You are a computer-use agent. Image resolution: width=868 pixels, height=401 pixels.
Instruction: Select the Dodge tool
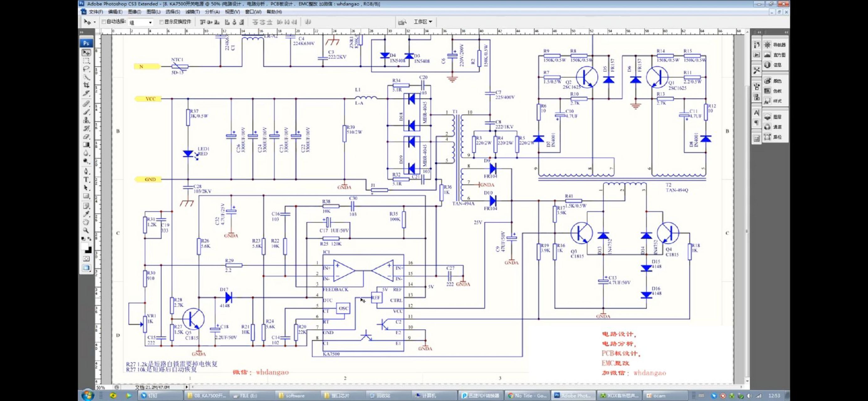[x=86, y=161]
